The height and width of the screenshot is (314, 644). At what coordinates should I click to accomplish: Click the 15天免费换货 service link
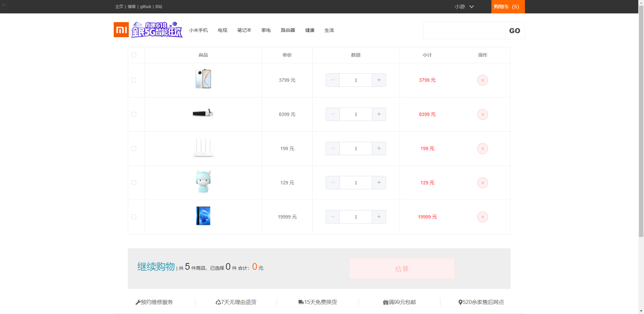(x=318, y=302)
